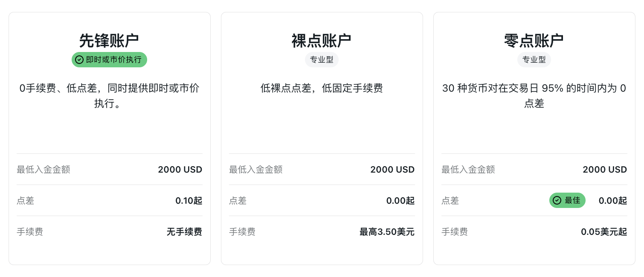Click 0.00起 spread value in 裸点账户
This screenshot has width=644, height=277.
tap(400, 201)
